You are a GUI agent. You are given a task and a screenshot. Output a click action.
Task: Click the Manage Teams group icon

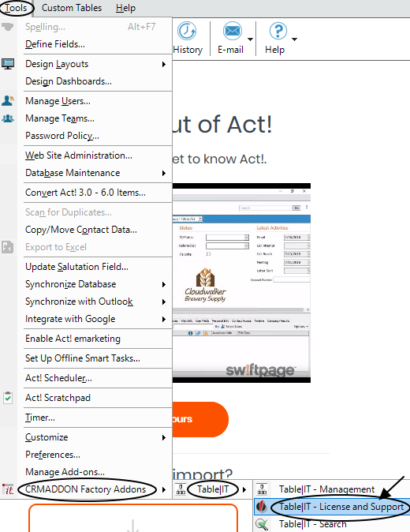point(8,118)
